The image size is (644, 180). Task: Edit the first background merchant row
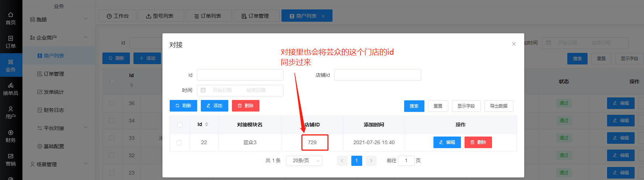(x=621, y=103)
